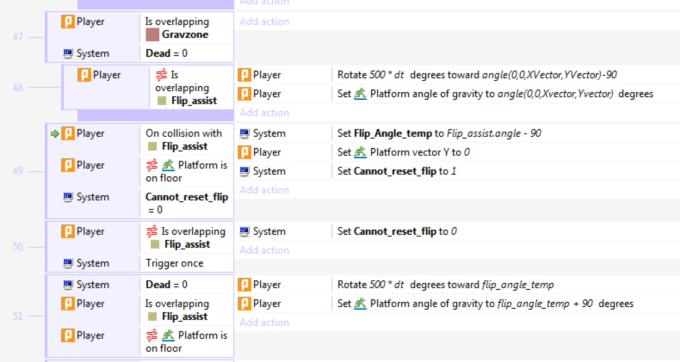Screen dimensions: 680x362
Task: Select Dead = 0 condition in event 51
Action: [x=167, y=285]
